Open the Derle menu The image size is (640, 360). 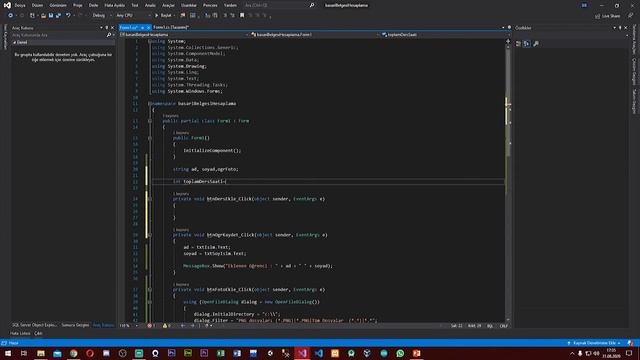pyautogui.click(x=93, y=5)
